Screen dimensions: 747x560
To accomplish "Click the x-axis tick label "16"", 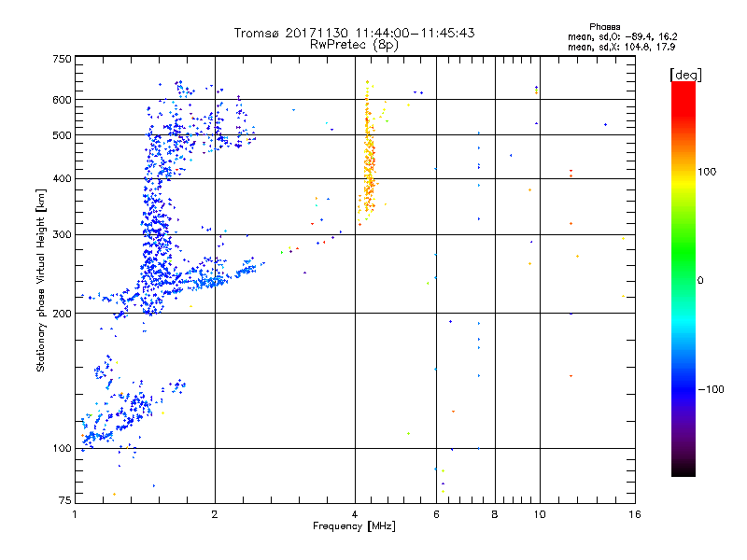I will coord(635,514).
